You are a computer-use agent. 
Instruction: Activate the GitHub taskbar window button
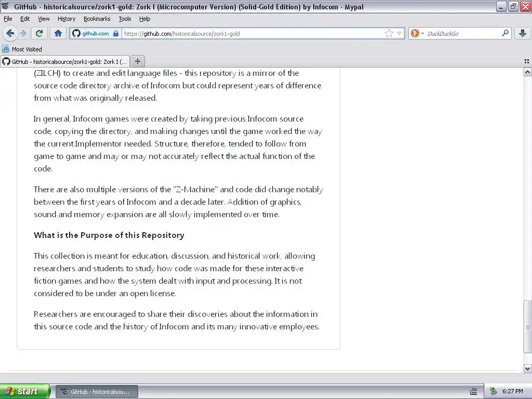tap(97, 392)
